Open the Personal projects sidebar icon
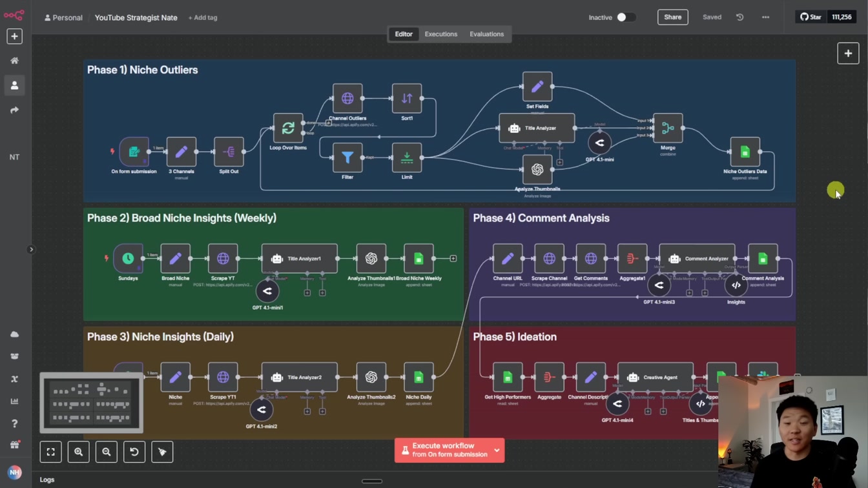 coord(14,85)
